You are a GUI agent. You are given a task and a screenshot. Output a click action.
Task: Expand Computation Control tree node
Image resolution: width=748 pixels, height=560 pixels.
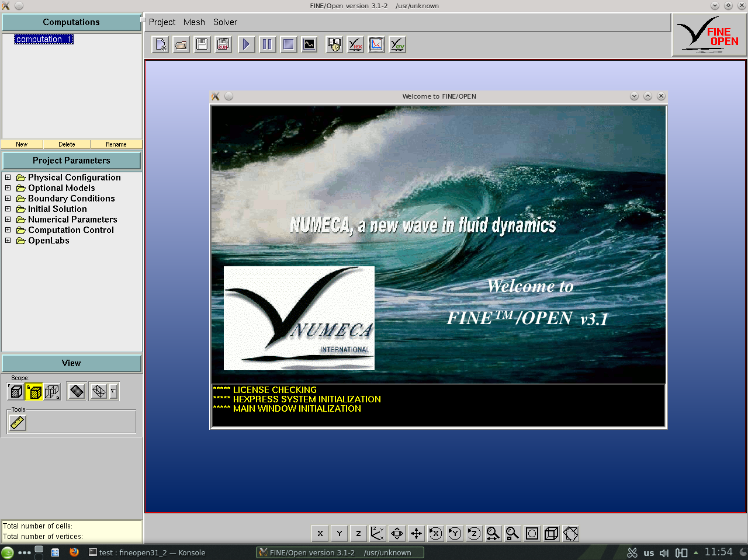click(8, 230)
